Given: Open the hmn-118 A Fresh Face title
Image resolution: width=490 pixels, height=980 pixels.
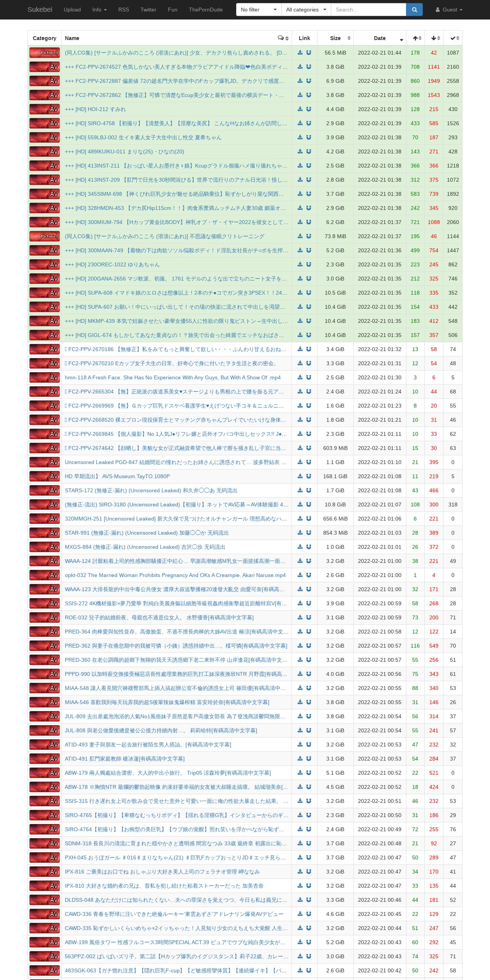Looking at the screenshot, I should pyautogui.click(x=172, y=377).
